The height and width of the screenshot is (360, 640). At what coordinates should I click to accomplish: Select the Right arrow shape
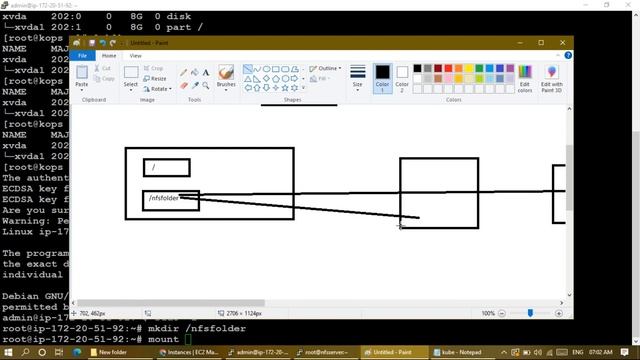[294, 78]
